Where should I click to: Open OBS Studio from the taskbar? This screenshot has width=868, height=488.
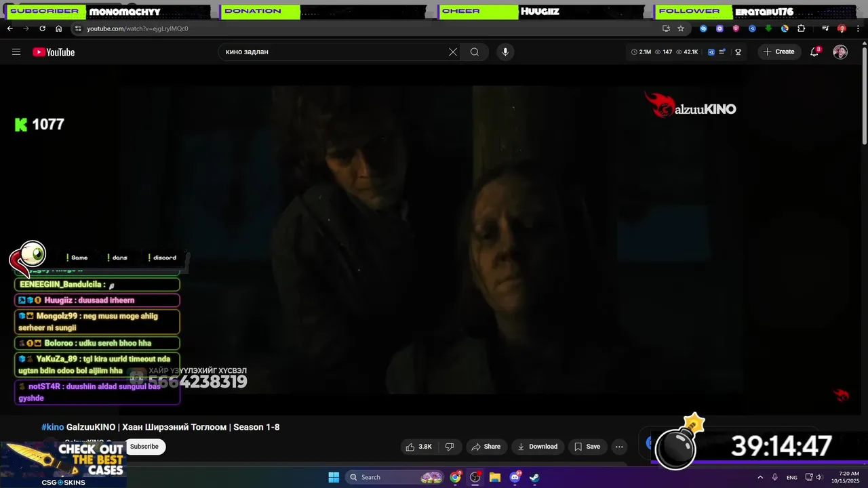pos(475,477)
